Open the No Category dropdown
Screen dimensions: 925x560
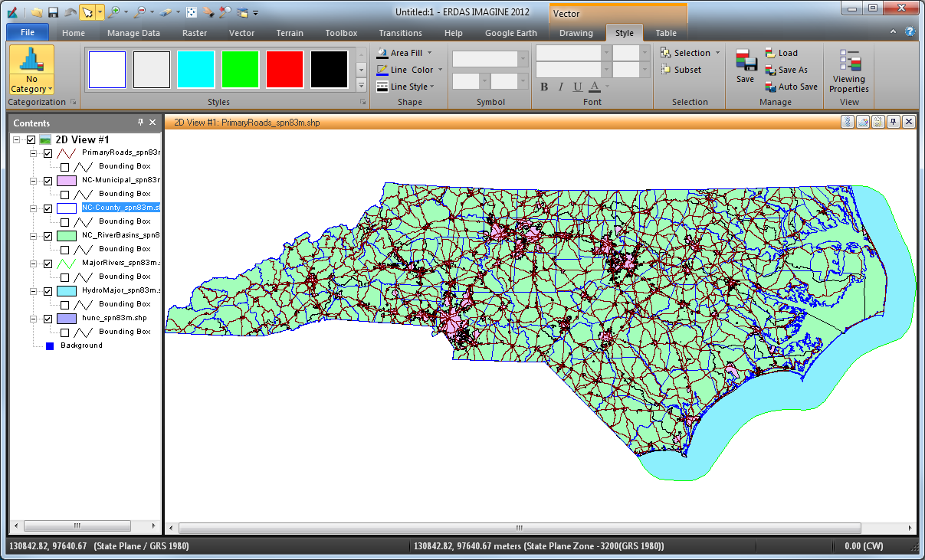(x=31, y=84)
